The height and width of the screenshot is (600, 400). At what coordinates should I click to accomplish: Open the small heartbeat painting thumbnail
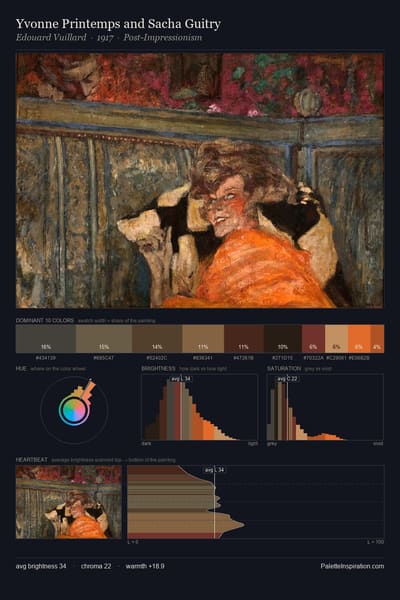point(69,502)
